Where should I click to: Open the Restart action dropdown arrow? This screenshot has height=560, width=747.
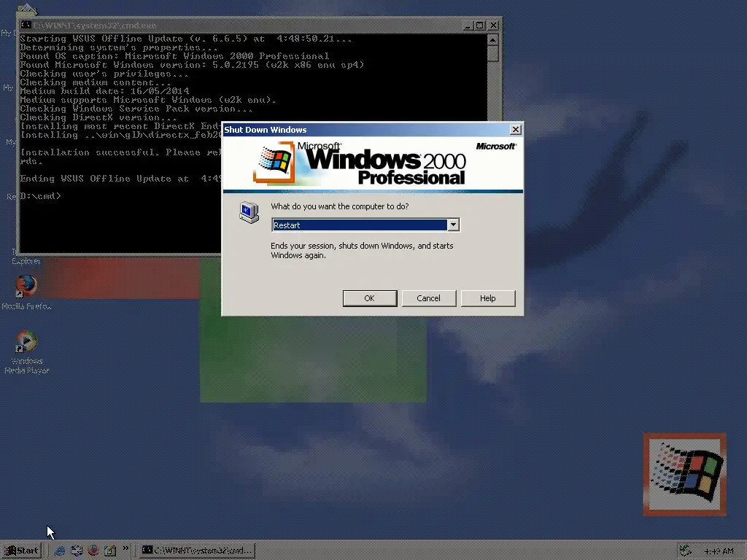click(454, 225)
